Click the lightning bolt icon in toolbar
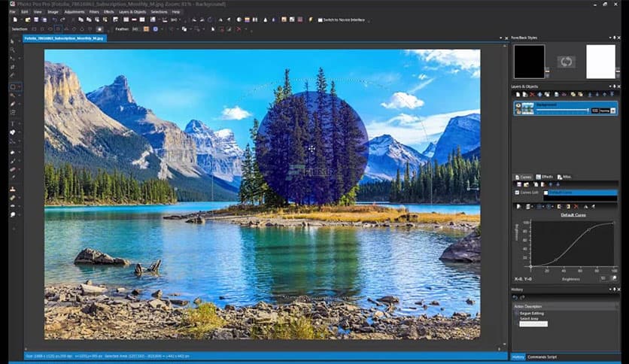The image size is (629, 364). coord(311,20)
